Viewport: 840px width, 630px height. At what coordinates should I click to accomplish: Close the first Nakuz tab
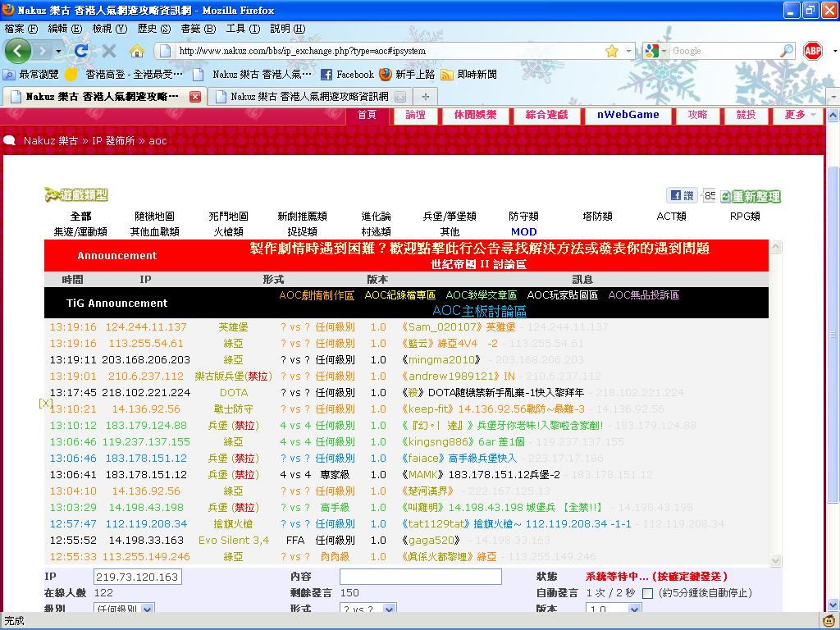tap(195, 97)
